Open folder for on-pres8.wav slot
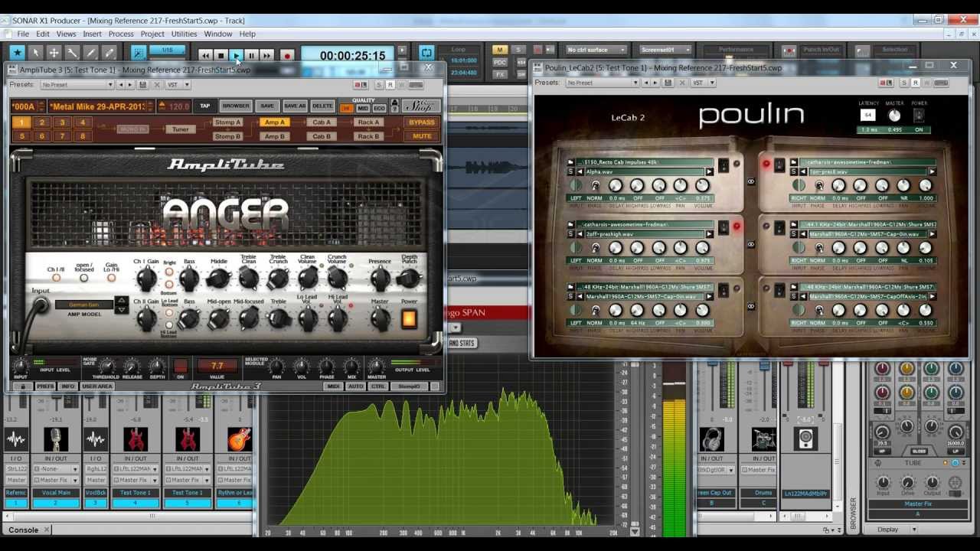This screenshot has width=980, height=551. click(795, 162)
